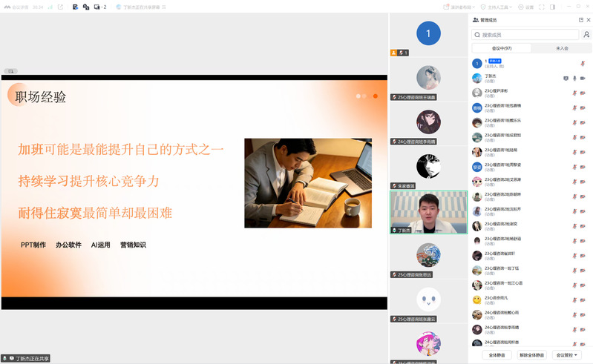Click the microphone icon on 丁新杰 video tile
The width and height of the screenshot is (593, 364).
coord(395,231)
